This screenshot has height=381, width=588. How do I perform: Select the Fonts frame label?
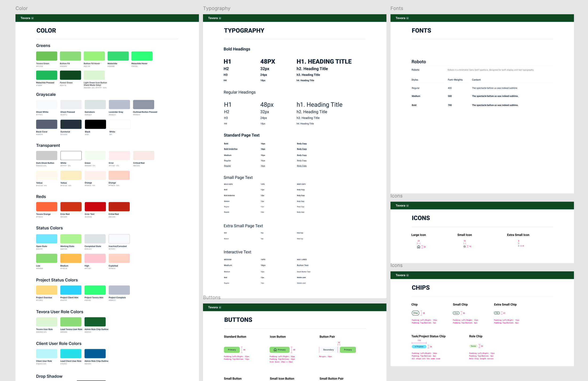click(397, 8)
